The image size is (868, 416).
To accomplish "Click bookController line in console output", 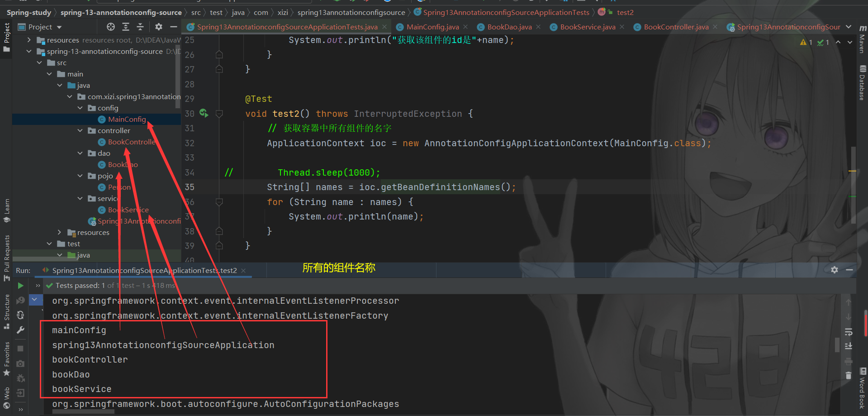I will [90, 359].
